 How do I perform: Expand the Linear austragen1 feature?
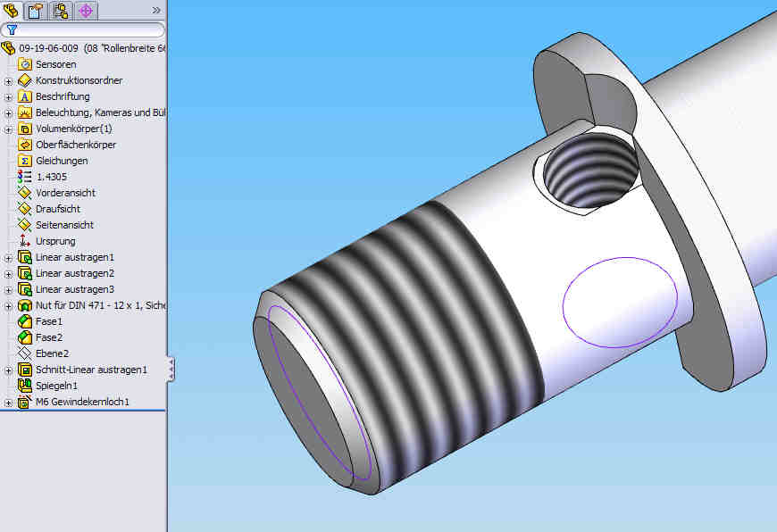point(8,258)
